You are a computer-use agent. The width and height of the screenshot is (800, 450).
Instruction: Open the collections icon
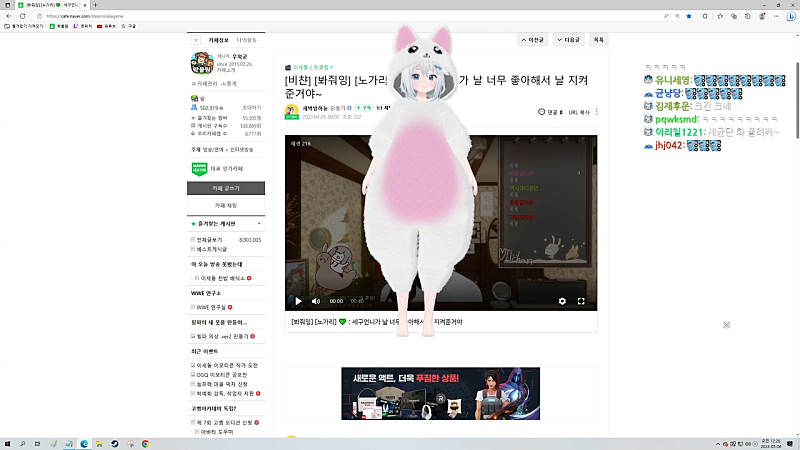(x=734, y=16)
